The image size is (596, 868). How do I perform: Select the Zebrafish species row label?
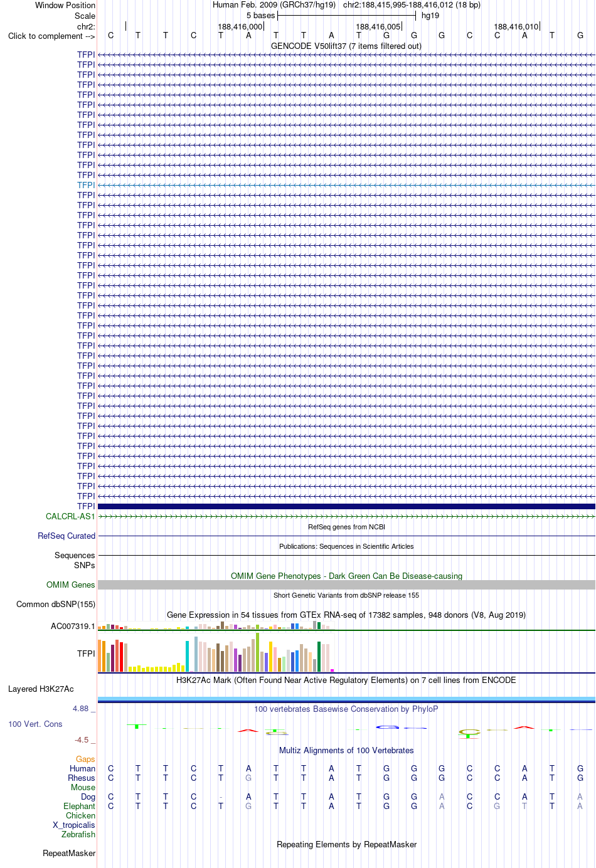tap(78, 834)
